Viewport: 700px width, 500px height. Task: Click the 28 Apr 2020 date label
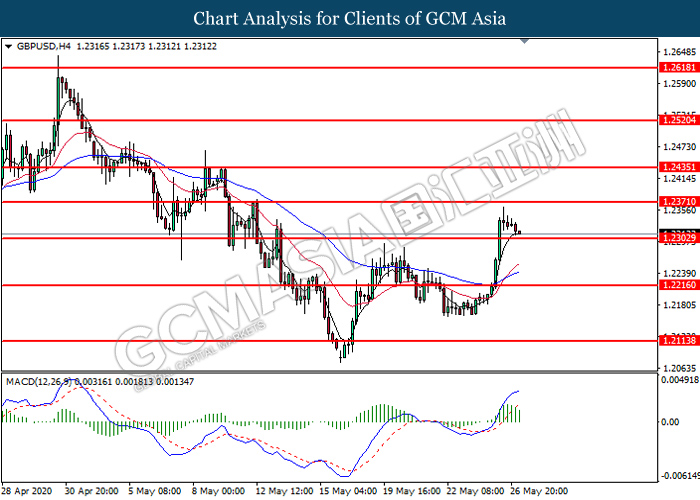point(26,491)
